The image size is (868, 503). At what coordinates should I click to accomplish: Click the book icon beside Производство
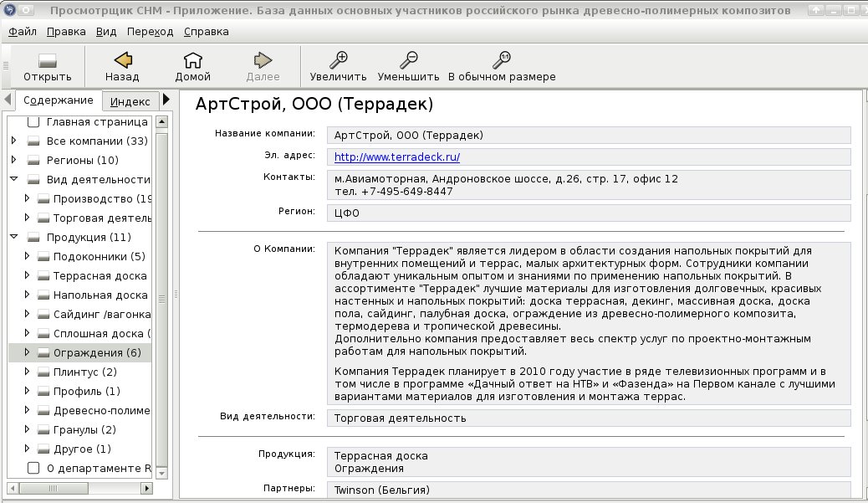pos(43,199)
